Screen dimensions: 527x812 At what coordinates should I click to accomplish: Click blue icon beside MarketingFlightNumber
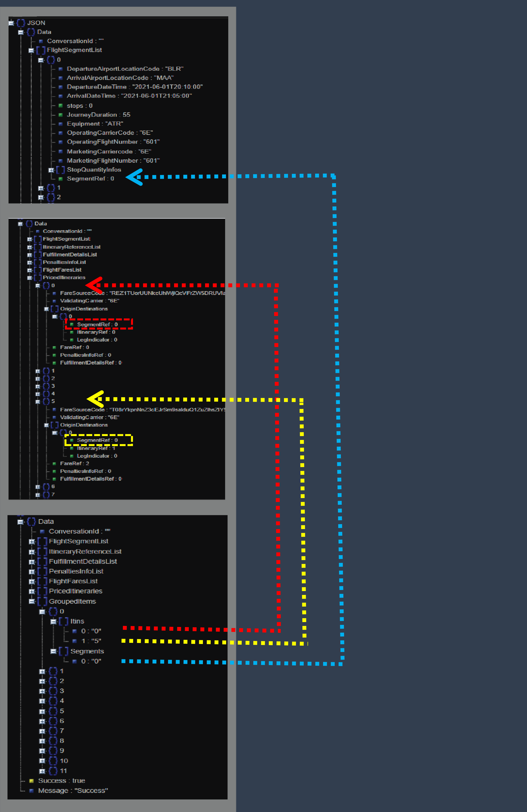60,161
